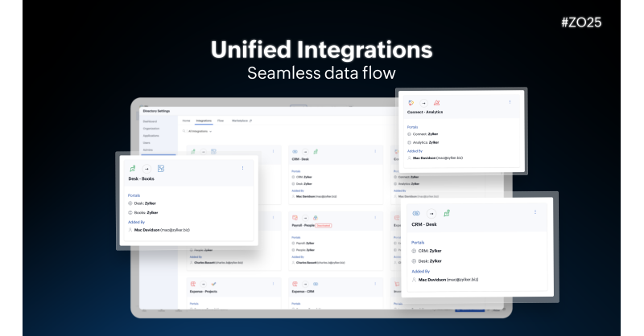This screenshot has width=644, height=336.
Task: Click the Directory Settings header title
Action: tap(156, 111)
